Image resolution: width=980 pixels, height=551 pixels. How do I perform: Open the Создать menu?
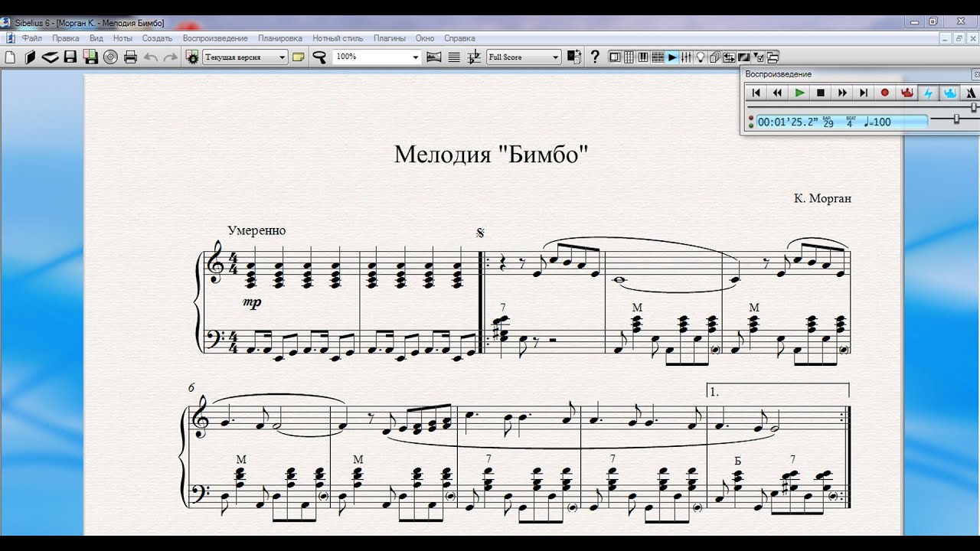(157, 37)
